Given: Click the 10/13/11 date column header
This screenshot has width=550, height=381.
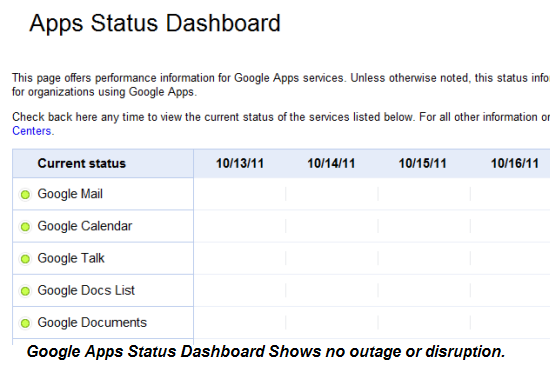Looking at the screenshot, I should click(x=240, y=163).
